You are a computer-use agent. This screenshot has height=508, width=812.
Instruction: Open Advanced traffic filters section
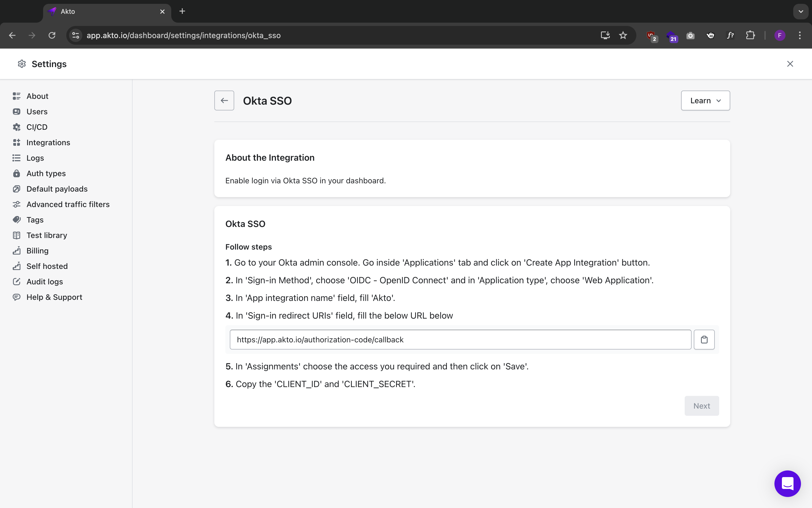(68, 204)
